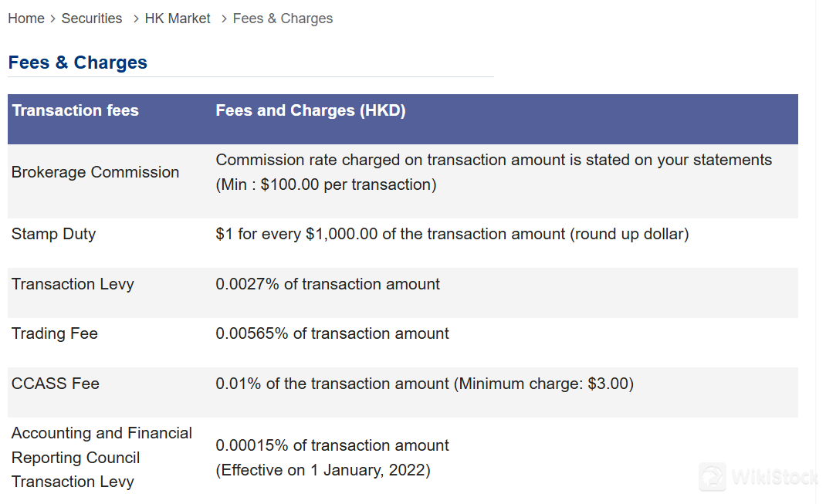This screenshot has width=826, height=504.
Task: Select the Fees & Charges breadcrumb item
Action: 283,18
